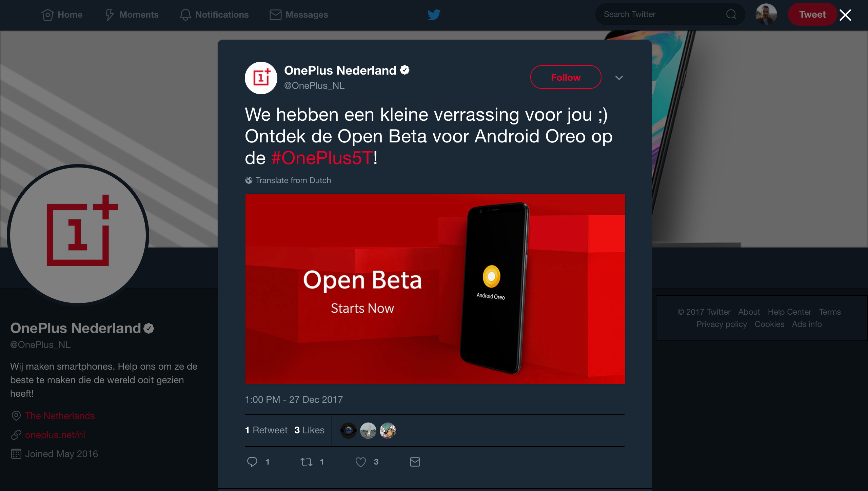Open the Open Beta promo image
Screen dimensions: 868x491
point(435,289)
